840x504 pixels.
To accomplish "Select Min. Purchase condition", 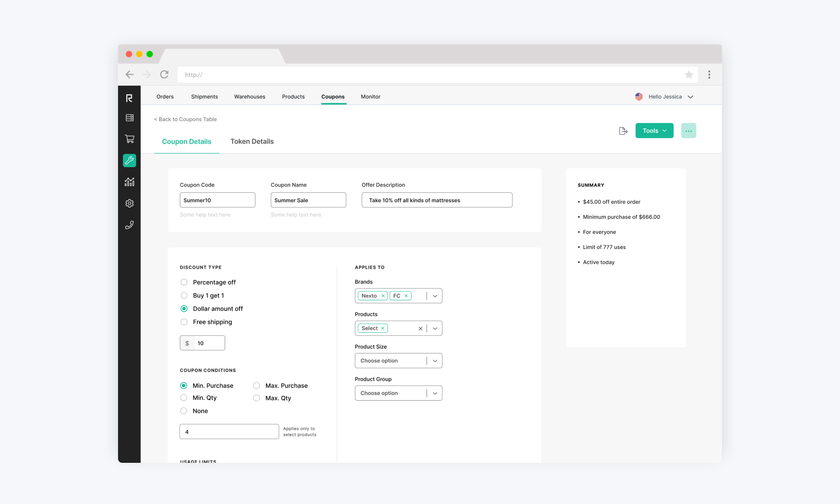I will coord(184,386).
